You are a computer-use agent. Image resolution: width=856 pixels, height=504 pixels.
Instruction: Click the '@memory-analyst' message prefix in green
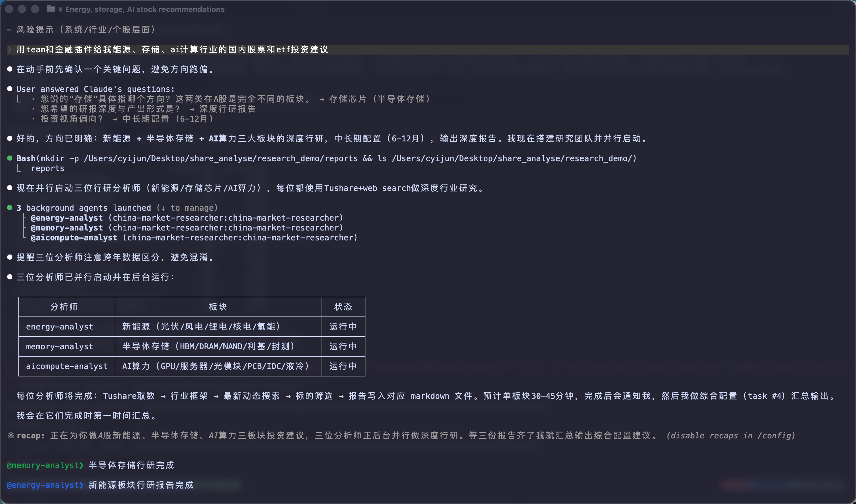coord(45,465)
